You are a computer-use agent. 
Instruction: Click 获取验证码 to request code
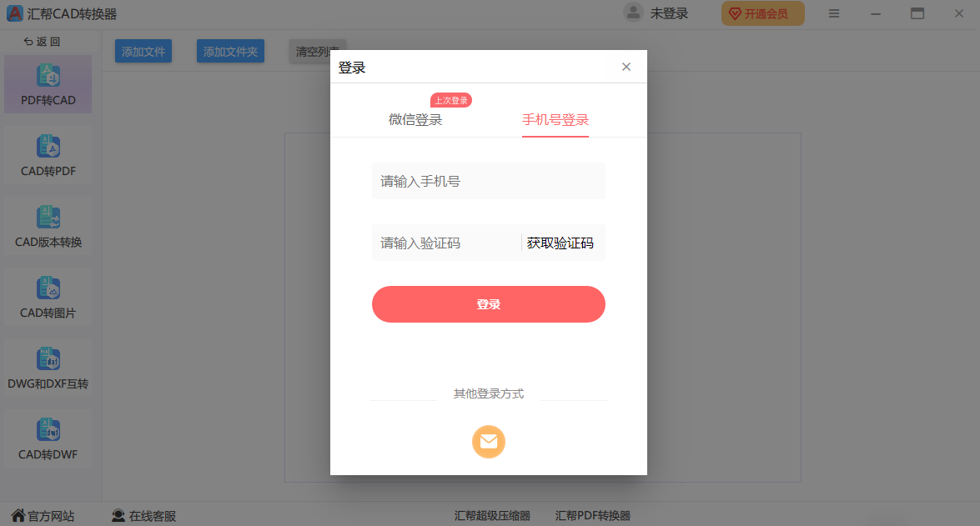coord(560,243)
